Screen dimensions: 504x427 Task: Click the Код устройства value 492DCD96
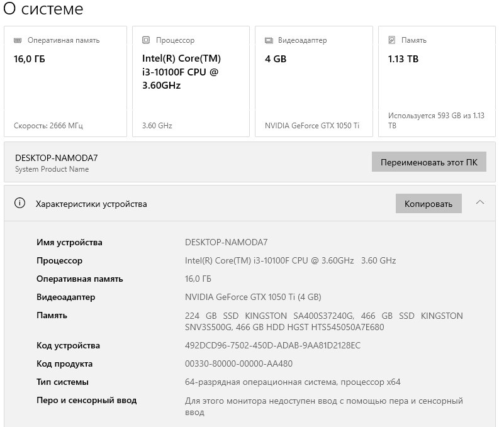(272, 345)
